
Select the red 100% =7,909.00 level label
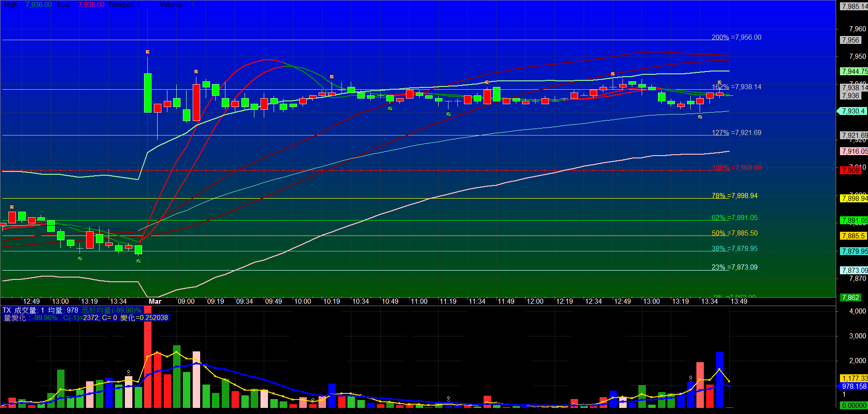(736, 168)
